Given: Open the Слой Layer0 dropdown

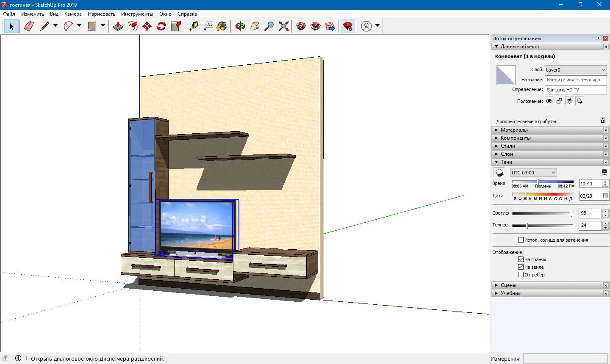Looking at the screenshot, I should (x=576, y=70).
